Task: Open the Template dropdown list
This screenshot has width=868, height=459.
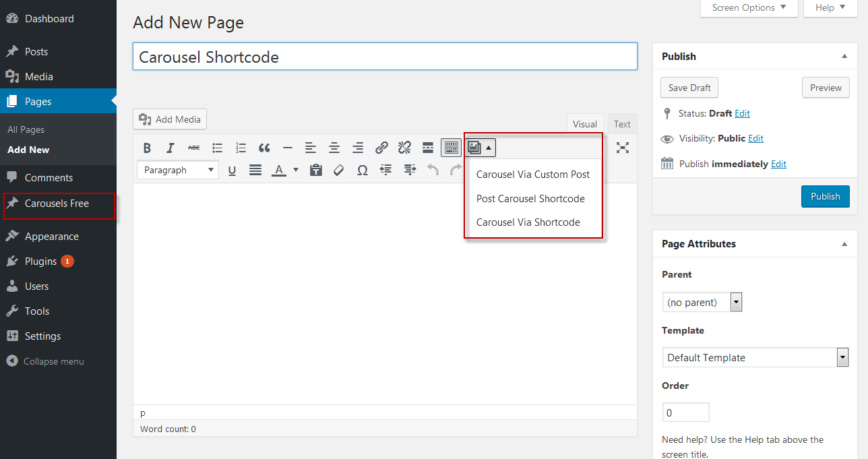Action: pos(755,357)
